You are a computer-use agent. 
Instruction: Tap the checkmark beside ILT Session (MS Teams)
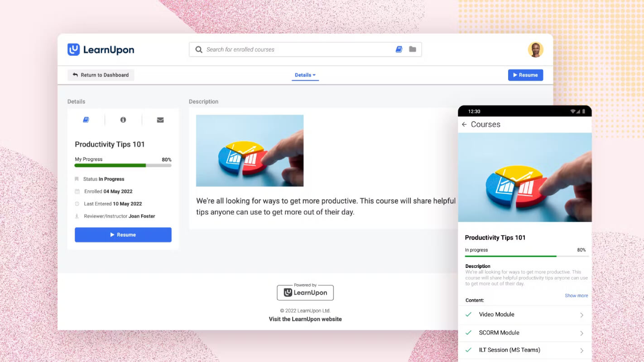(469, 350)
